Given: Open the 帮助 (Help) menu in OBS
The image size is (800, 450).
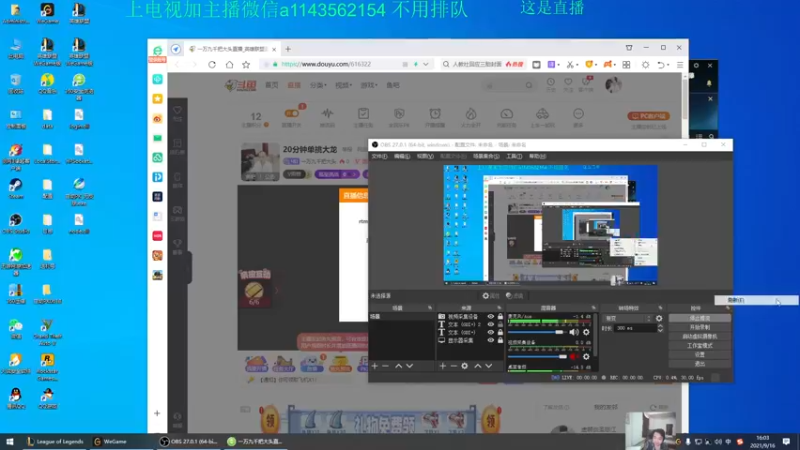Looking at the screenshot, I should [x=537, y=156].
